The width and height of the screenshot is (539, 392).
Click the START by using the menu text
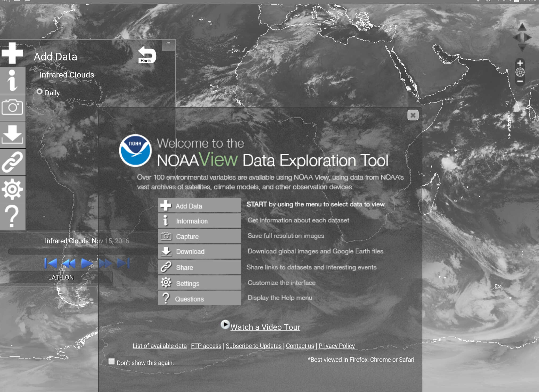[x=315, y=204]
